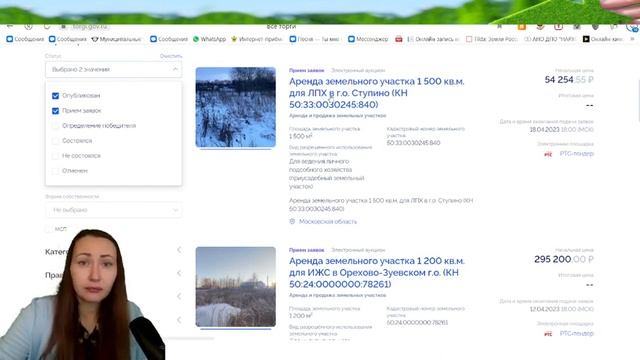Screen dimensions: 640x360
Task: Uncheck the Прием заявок status checkbox
Action: coord(56,111)
